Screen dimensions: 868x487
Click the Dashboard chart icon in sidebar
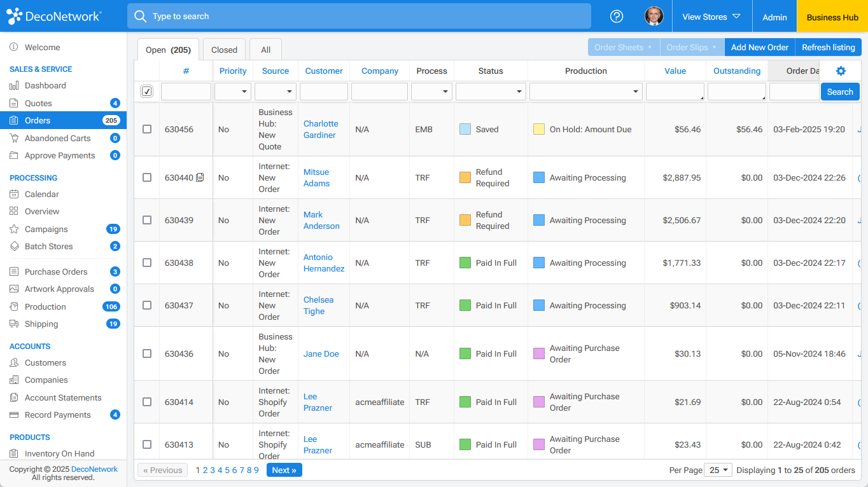click(x=14, y=86)
